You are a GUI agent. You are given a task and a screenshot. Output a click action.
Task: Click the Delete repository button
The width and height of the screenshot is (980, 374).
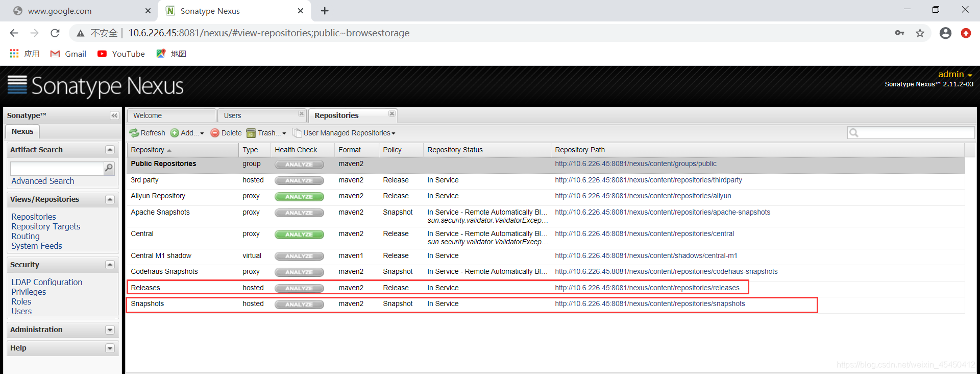pos(226,133)
